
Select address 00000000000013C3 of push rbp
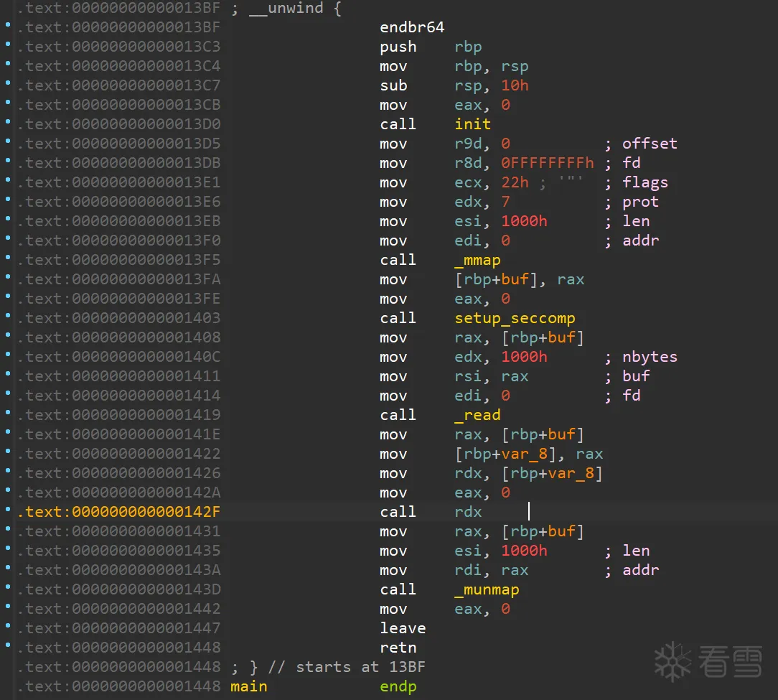(x=146, y=47)
